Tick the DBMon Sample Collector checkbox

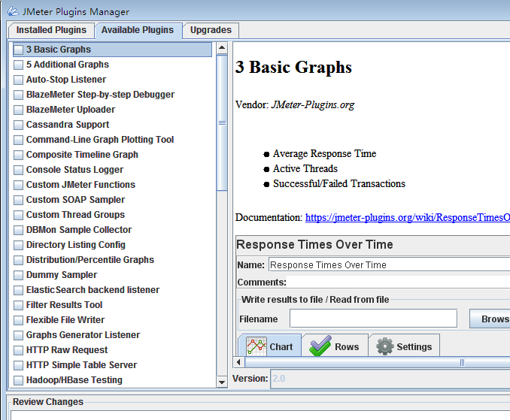19,230
